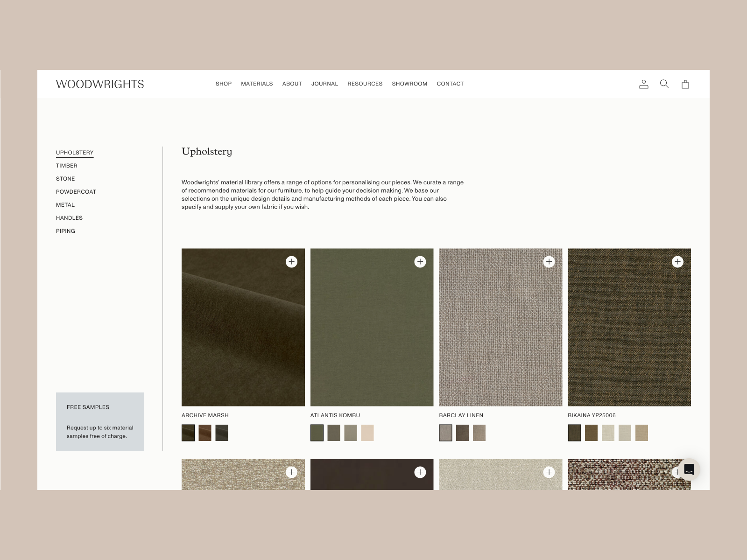Click the Woodwrights logo
Viewport: 747px width, 560px height.
[100, 84]
